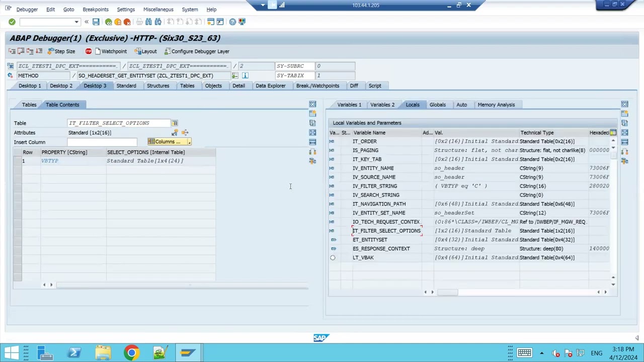644x362 pixels.
Task: Click the navigate icon next to method field
Action: click(235, 75)
